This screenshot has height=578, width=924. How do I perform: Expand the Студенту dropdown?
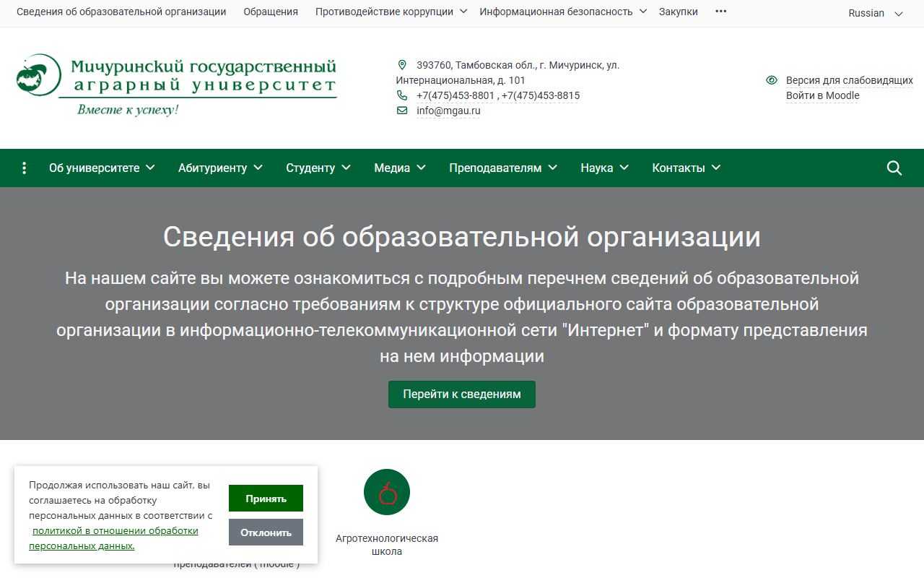tap(318, 168)
